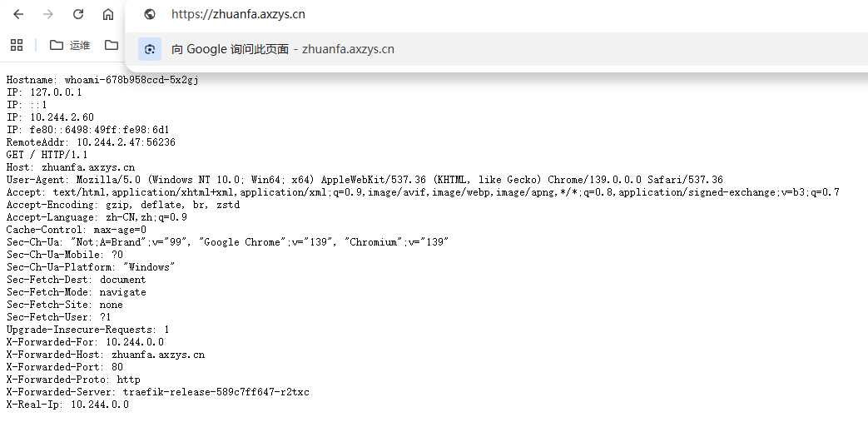The height and width of the screenshot is (422, 868).
Task: Click the Google Lens icon in suggestion
Action: click(x=150, y=49)
